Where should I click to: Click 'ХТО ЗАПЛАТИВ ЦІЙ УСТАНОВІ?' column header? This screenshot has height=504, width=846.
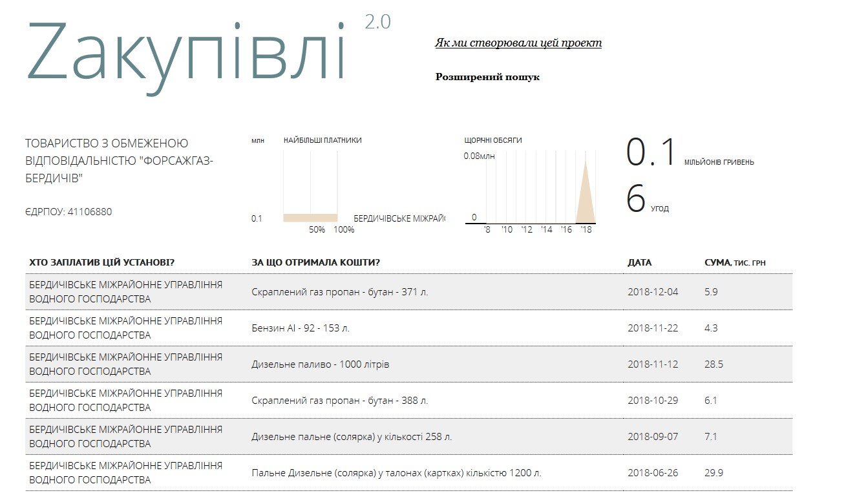[101, 263]
